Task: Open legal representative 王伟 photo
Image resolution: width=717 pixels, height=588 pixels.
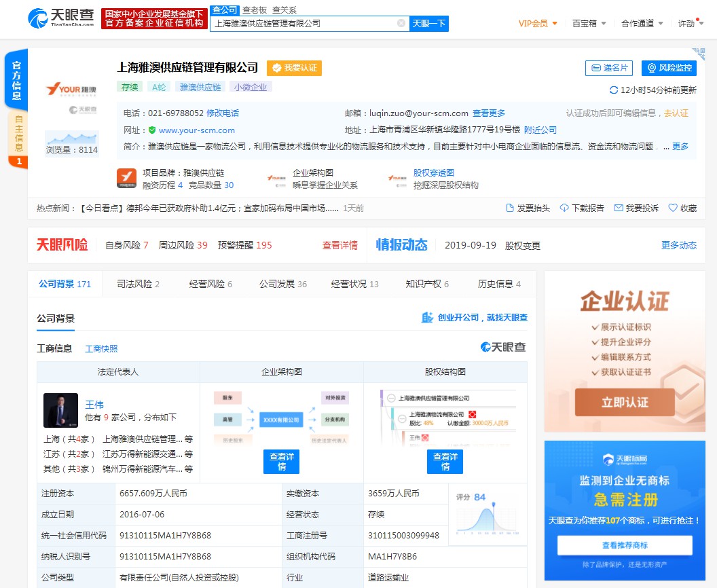Action: click(61, 410)
